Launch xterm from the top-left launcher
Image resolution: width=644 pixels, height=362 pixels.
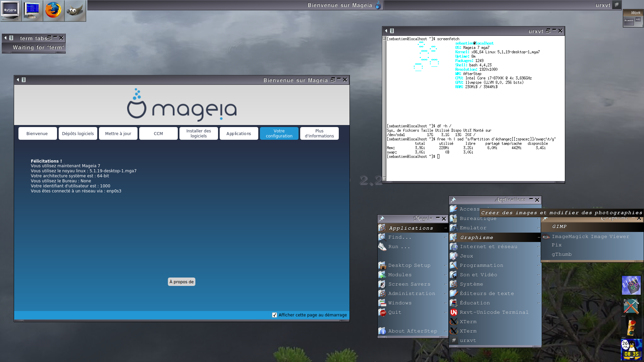click(x=11, y=11)
